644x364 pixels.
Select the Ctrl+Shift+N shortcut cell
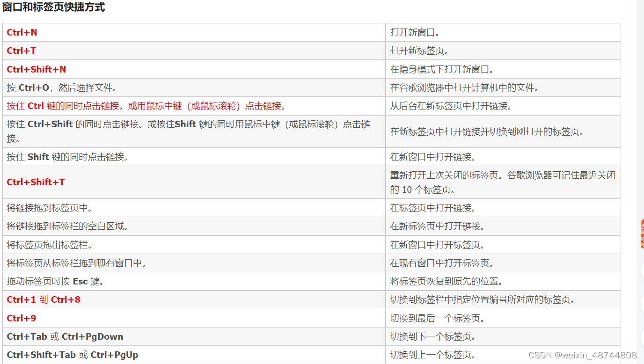(x=194, y=69)
